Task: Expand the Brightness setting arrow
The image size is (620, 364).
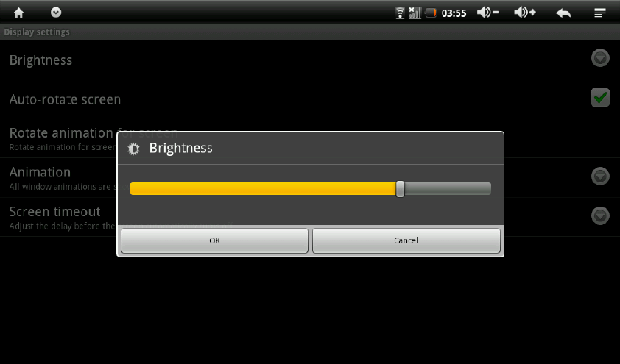Action: pyautogui.click(x=600, y=58)
